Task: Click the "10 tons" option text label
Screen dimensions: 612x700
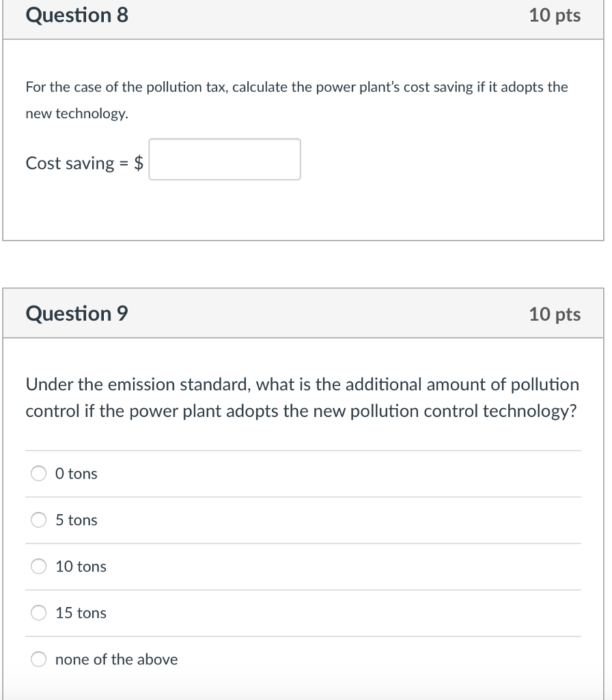Action: point(80,566)
